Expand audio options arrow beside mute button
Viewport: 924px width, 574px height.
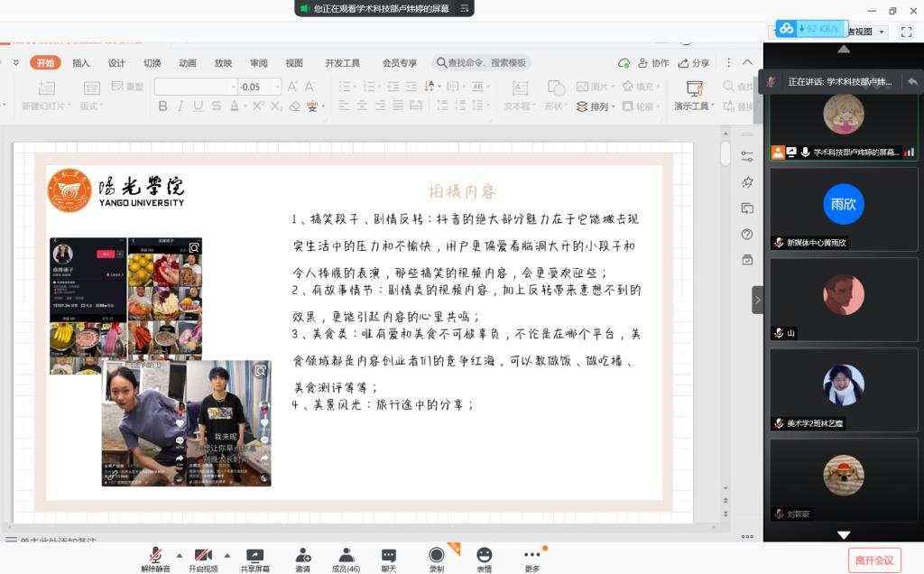(179, 555)
